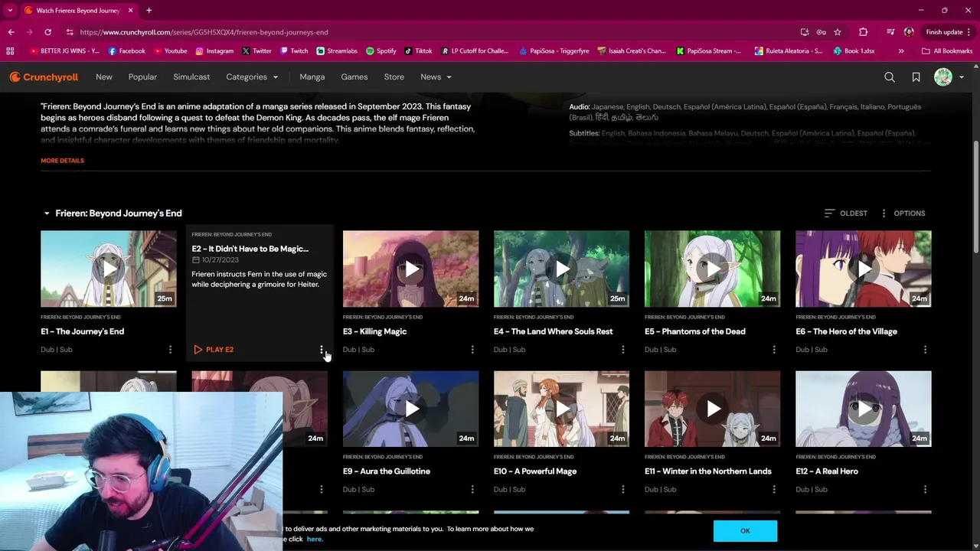Open the Crunchyroll search icon

point(890,77)
